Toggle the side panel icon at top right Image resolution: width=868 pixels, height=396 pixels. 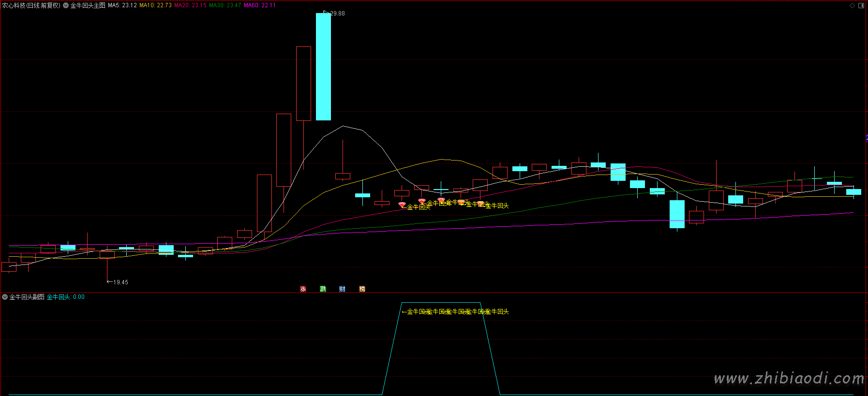pyautogui.click(x=861, y=5)
